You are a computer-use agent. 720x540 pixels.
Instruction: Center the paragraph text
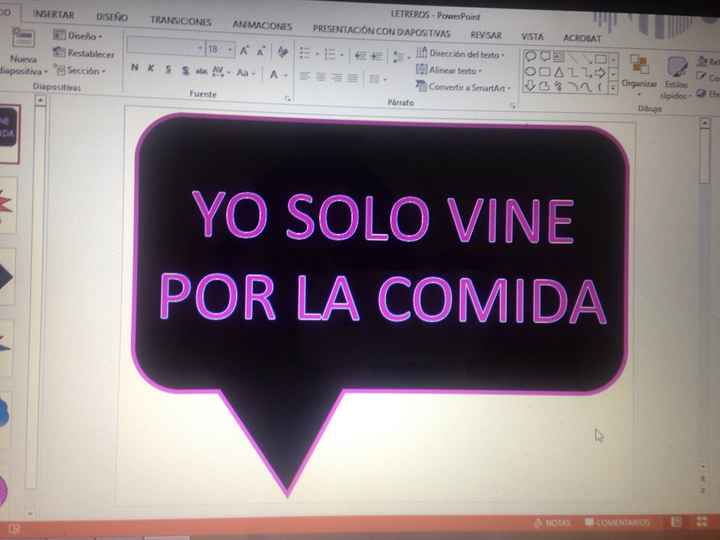click(x=321, y=77)
